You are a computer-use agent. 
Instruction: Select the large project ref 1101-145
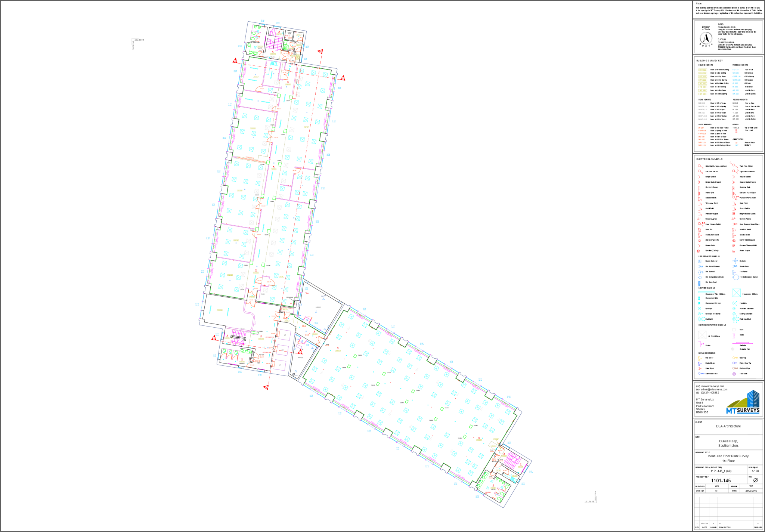721,480
